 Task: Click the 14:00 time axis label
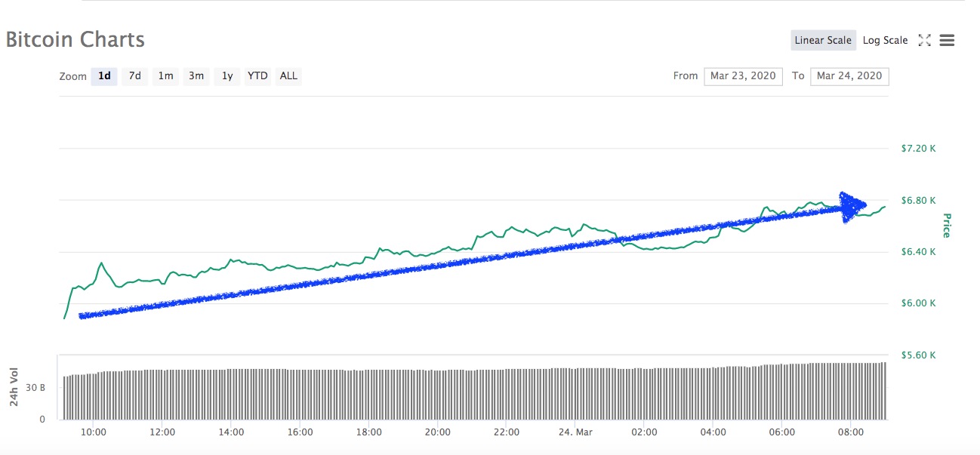(x=231, y=432)
